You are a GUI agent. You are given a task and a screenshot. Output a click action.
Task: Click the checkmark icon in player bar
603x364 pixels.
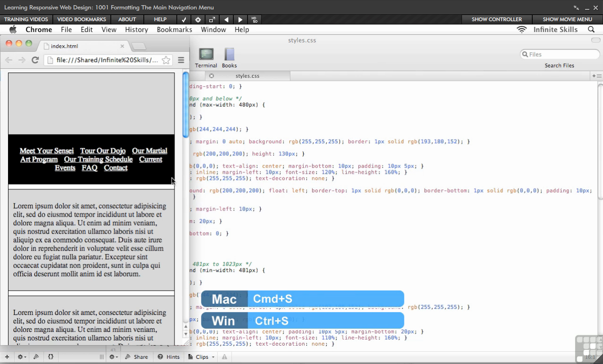click(184, 19)
